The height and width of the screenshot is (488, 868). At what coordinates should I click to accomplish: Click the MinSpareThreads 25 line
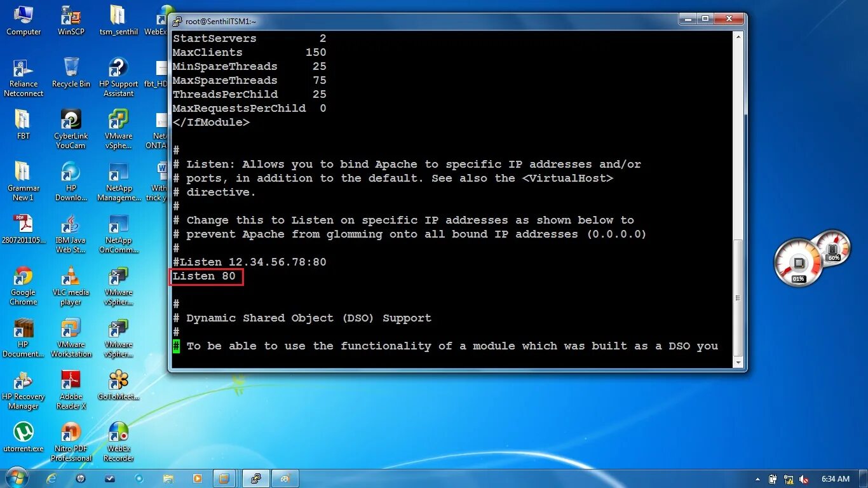point(249,67)
